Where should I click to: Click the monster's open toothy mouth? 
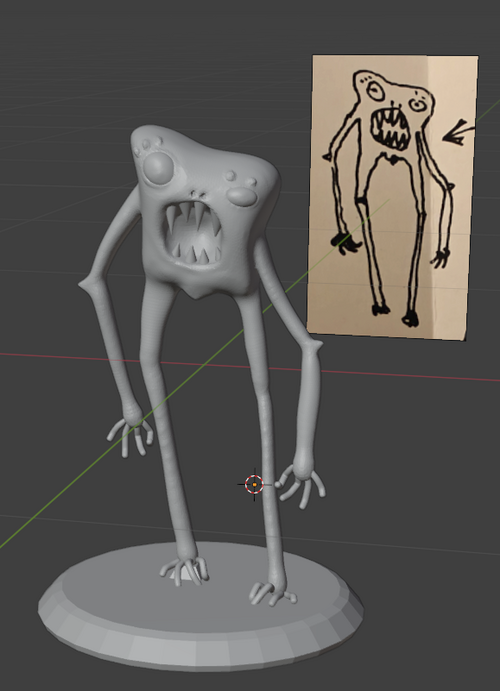pyautogui.click(x=193, y=233)
